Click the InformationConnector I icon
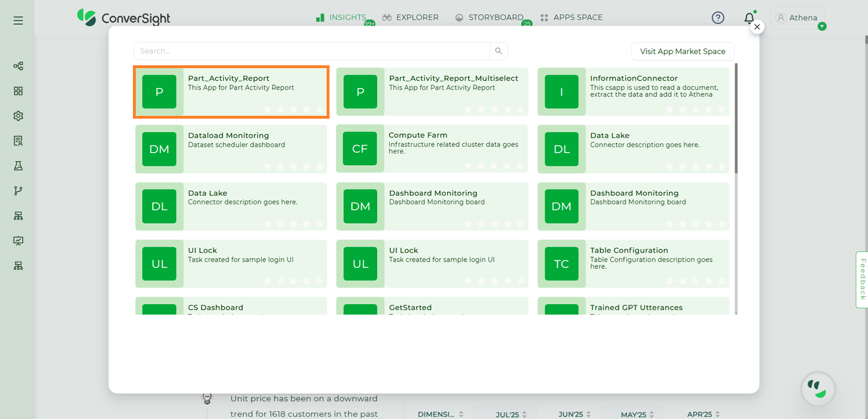The height and width of the screenshot is (419, 868). [x=561, y=92]
